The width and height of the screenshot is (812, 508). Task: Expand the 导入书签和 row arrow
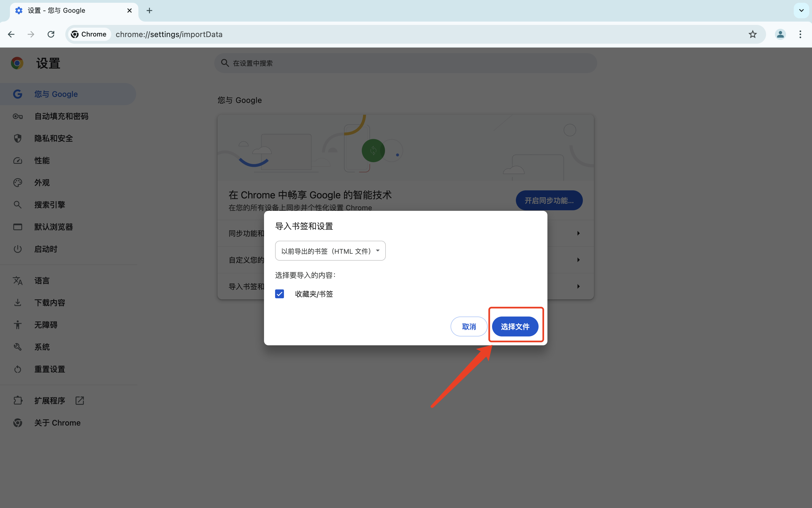tap(578, 286)
